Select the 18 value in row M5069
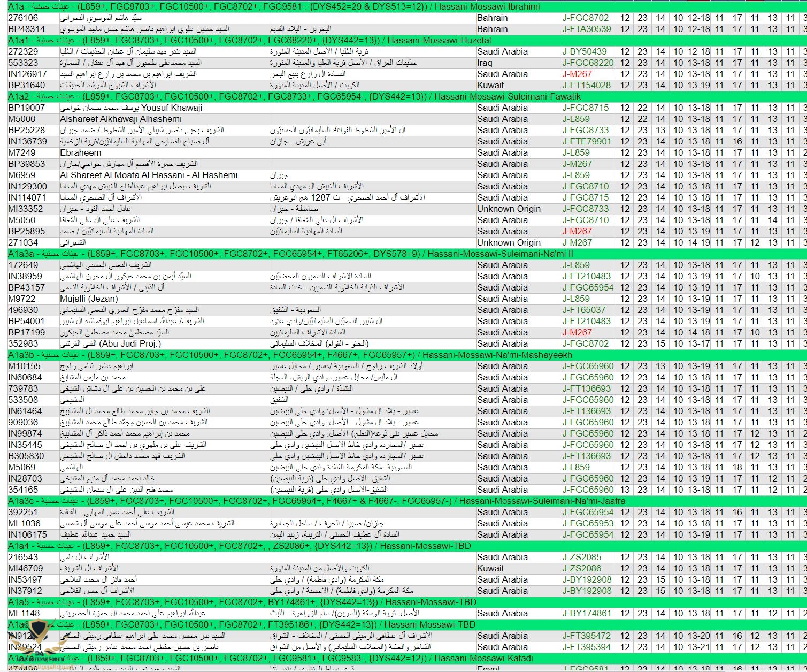807x672 pixels. click(x=737, y=468)
